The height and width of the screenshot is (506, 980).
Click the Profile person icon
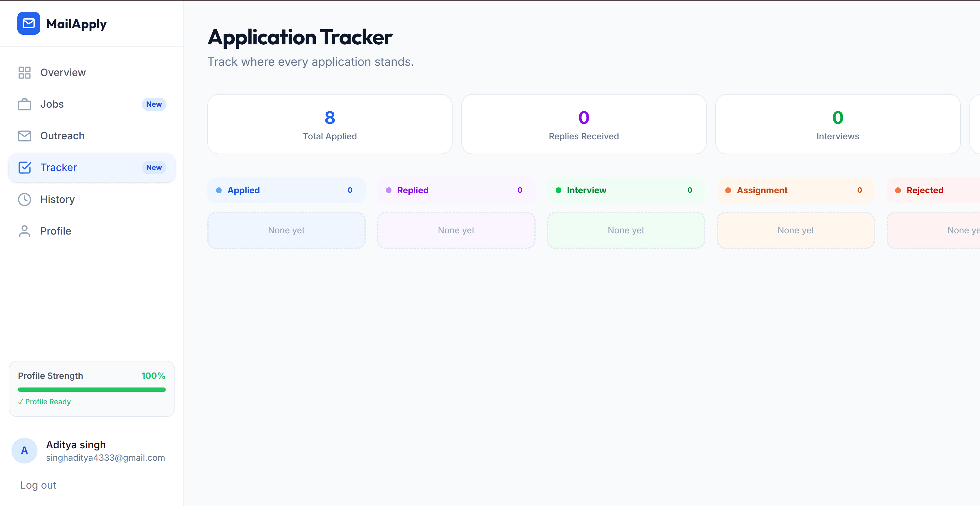tap(24, 231)
